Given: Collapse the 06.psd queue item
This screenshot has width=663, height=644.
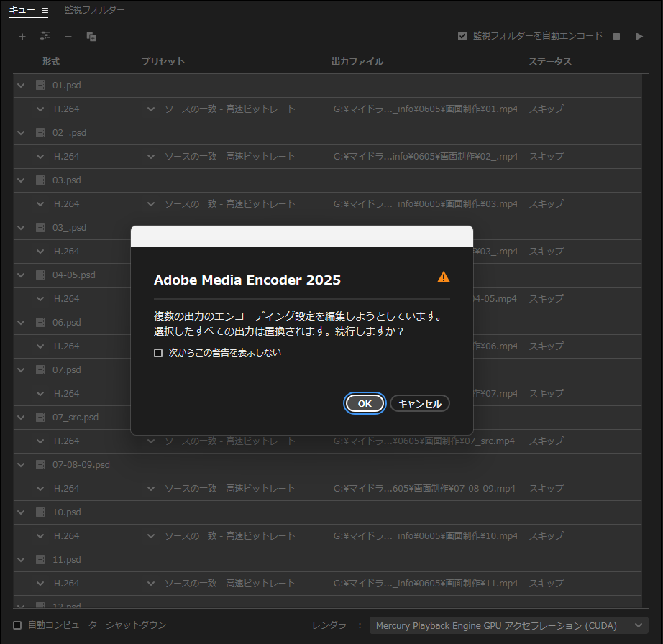Looking at the screenshot, I should point(21,323).
